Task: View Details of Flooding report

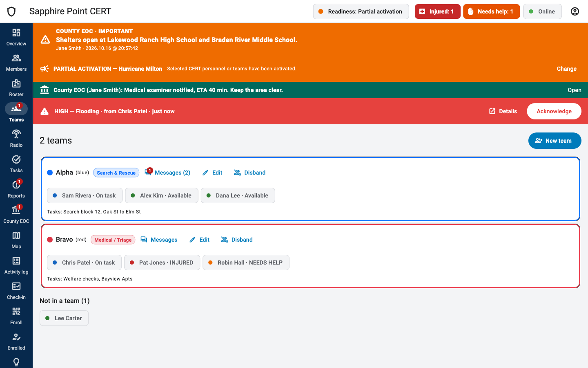Action: (503, 111)
